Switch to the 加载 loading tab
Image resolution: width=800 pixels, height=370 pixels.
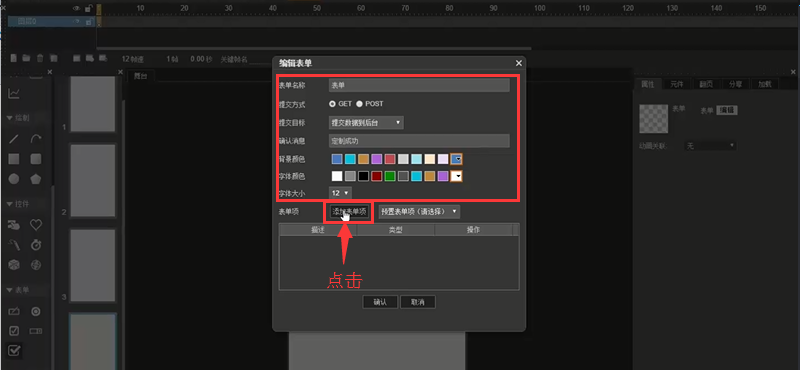(x=764, y=85)
